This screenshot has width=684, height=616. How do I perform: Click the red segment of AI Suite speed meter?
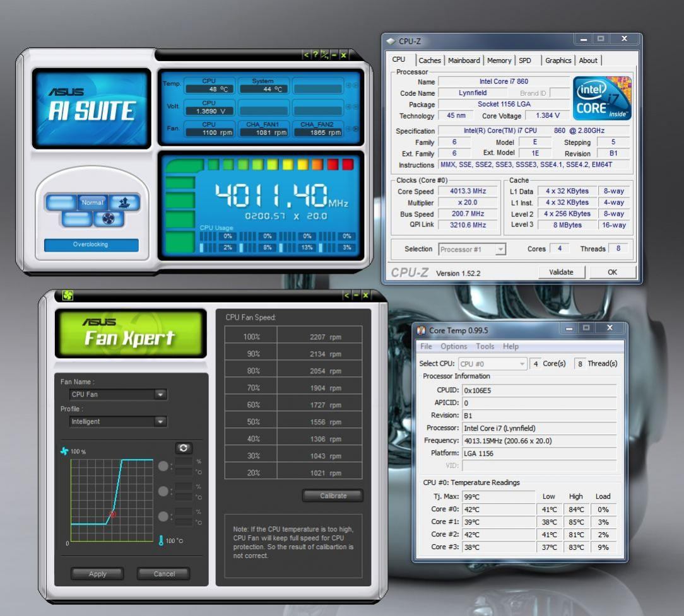(348, 165)
